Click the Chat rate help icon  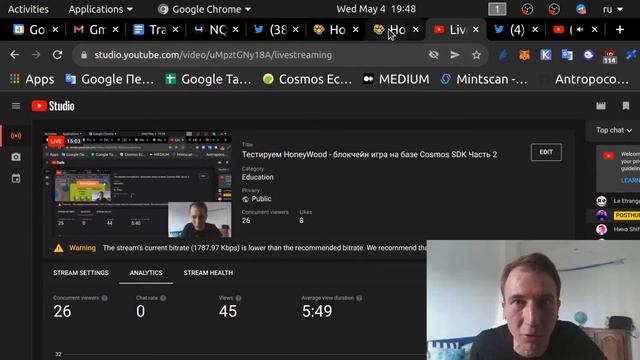[163, 298]
